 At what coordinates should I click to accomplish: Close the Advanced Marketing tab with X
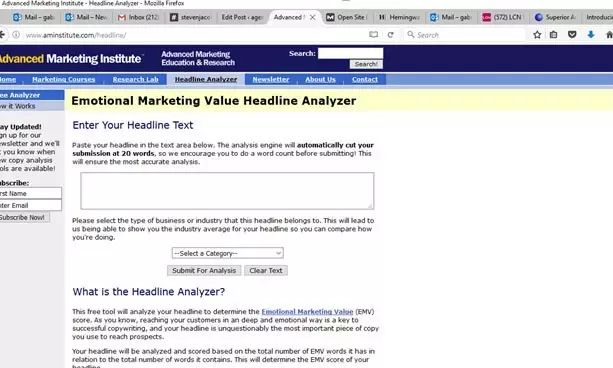tap(312, 17)
